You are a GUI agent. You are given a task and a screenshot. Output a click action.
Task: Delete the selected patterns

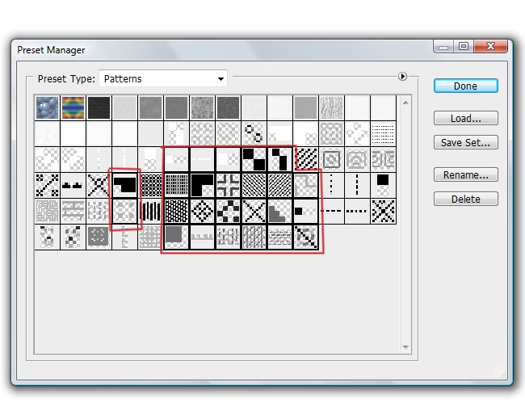tap(465, 199)
